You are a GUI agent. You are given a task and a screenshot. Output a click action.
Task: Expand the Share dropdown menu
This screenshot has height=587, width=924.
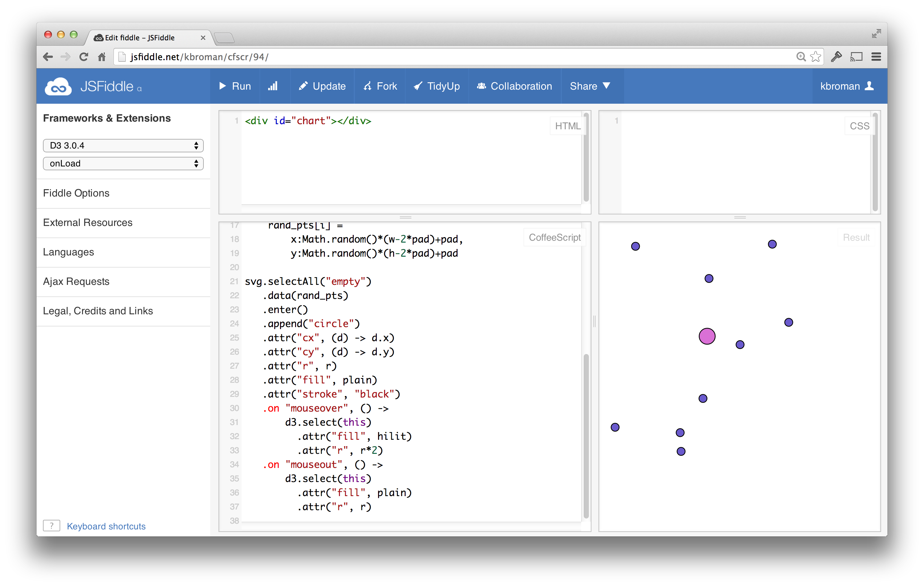click(x=590, y=86)
